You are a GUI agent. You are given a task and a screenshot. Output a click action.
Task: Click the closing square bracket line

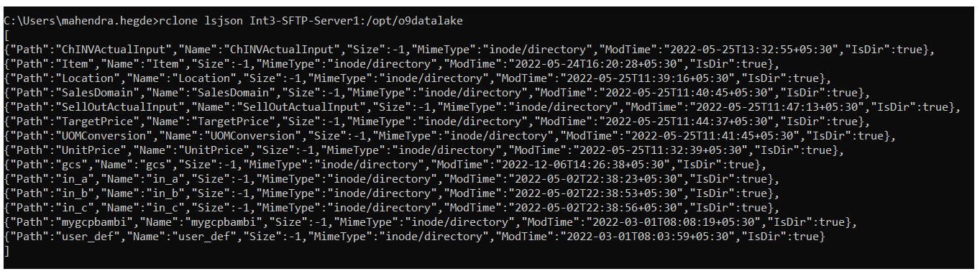[6, 251]
